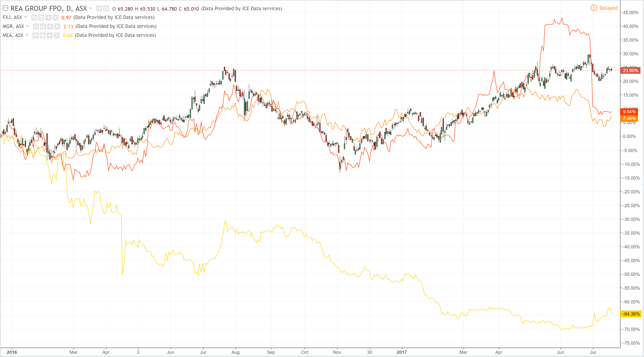Image resolution: width=644 pixels, height=357 pixels.
Task: Open MGR series settings gear
Action: coord(43,26)
